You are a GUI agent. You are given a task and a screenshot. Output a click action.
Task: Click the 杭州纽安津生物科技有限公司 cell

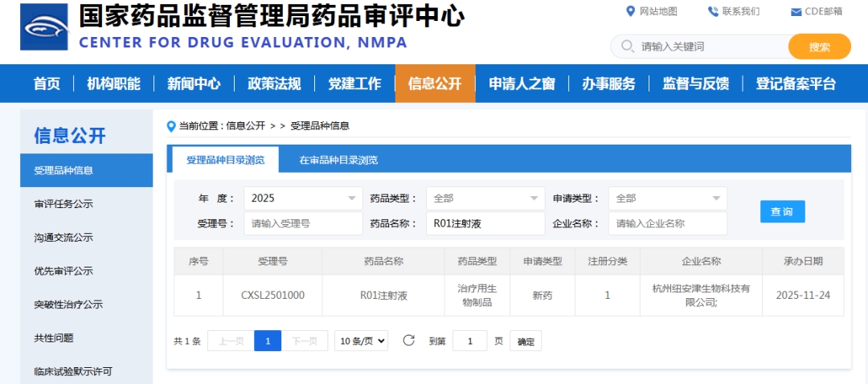click(702, 296)
